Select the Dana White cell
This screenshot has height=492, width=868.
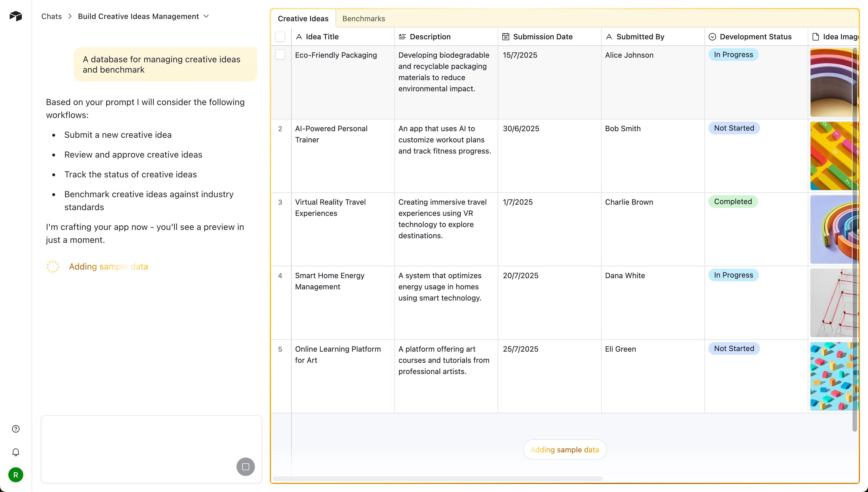tap(653, 303)
